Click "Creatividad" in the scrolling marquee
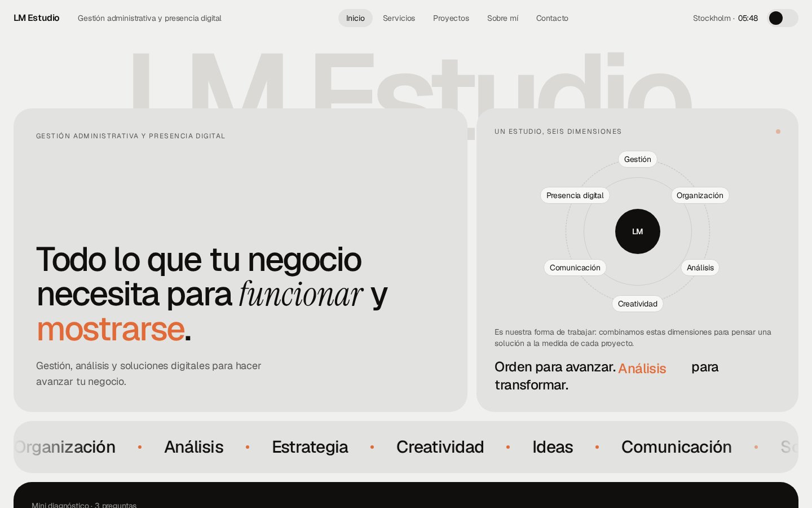 pos(440,447)
